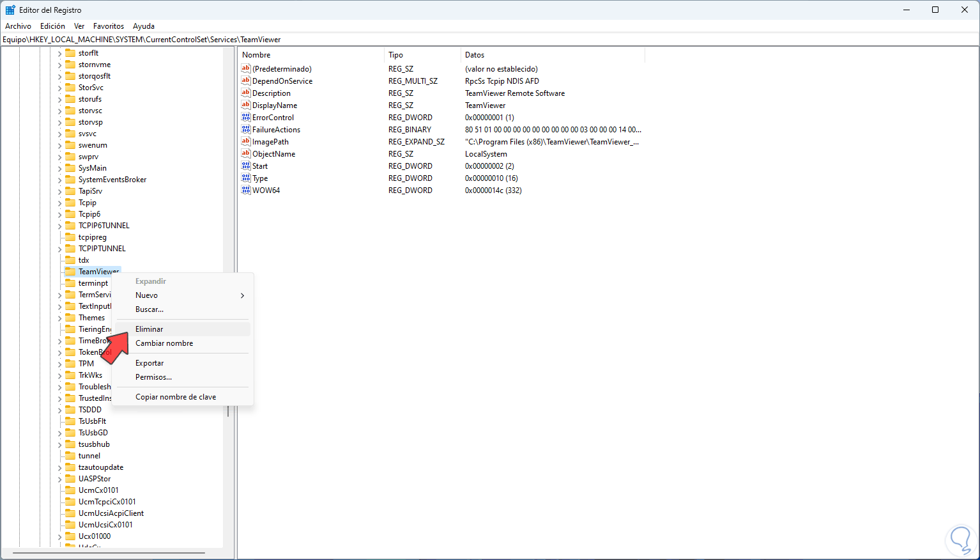980x560 pixels.
Task: Expand the storflt key
Action: coord(59,54)
